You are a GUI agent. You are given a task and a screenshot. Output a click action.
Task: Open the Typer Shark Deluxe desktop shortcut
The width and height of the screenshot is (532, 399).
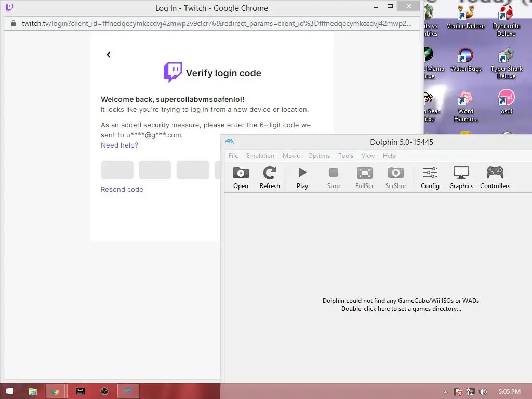point(506,63)
